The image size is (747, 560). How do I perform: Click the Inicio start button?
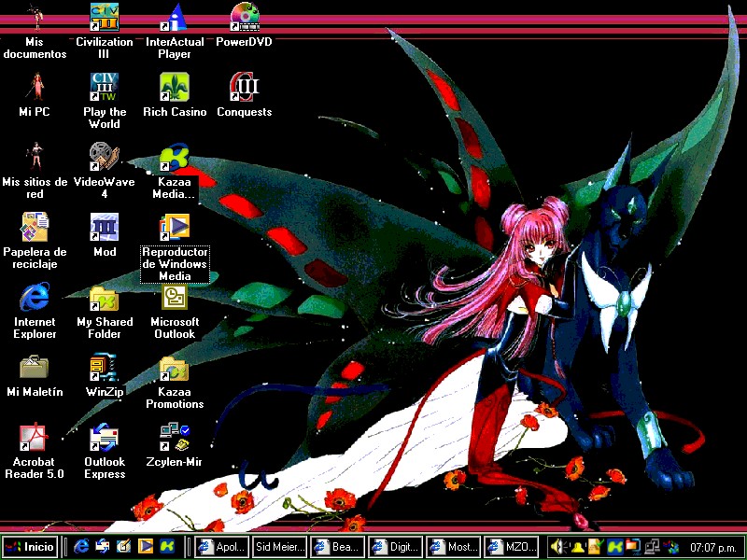coord(30,546)
